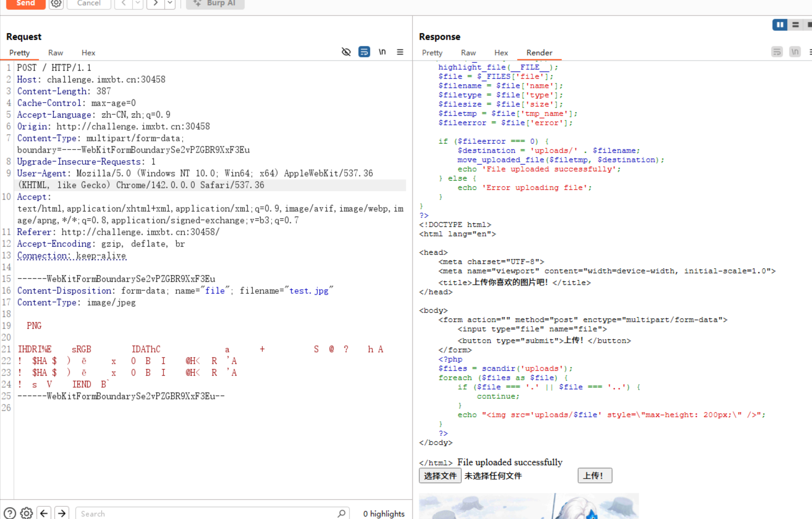The height and width of the screenshot is (519, 812).
Task: Toggle hidden characters eye icon in Request
Action: point(346,52)
